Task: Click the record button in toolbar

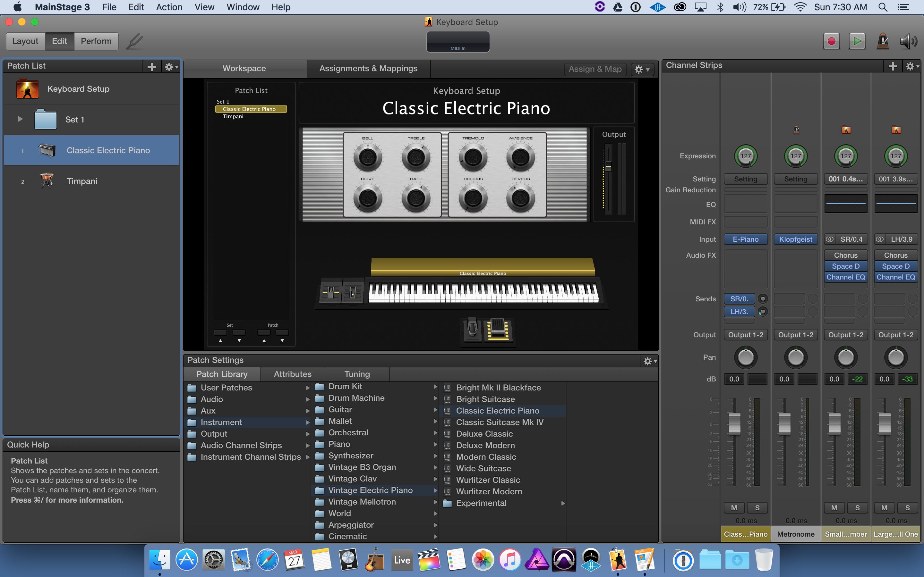Action: coord(831,41)
